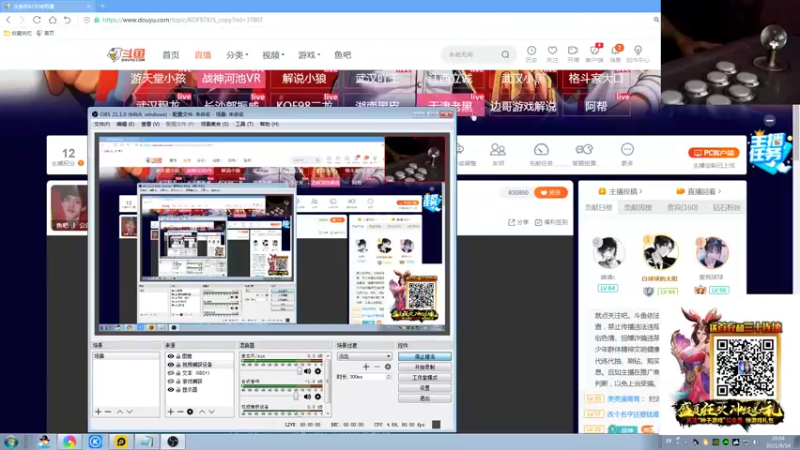800x450 pixels.
Task: Add a new scene with plus icon
Action: (98, 412)
